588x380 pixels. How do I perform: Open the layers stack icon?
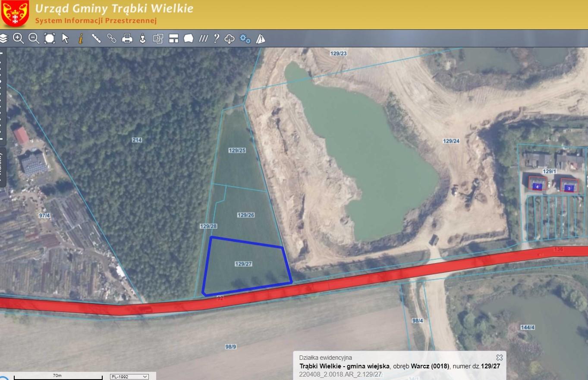point(4,38)
